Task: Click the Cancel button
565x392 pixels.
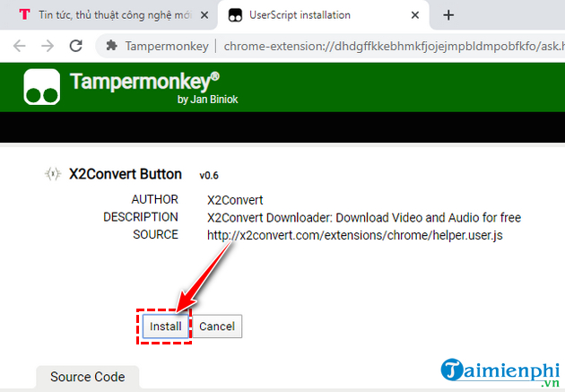Action: 217,326
